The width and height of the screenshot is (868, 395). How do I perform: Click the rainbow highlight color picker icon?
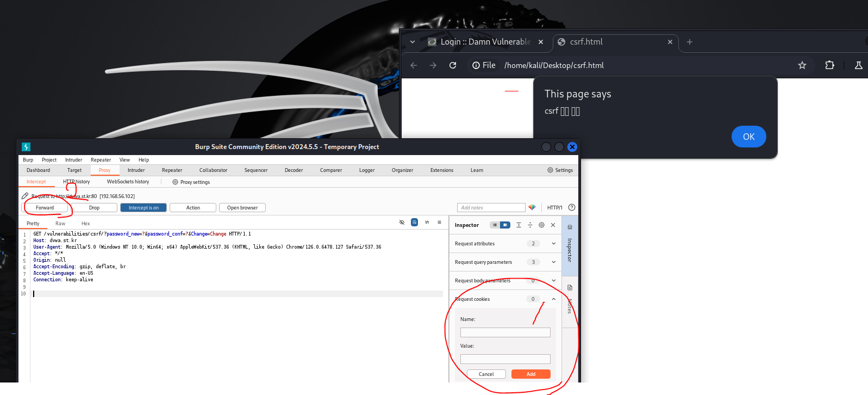[532, 207]
